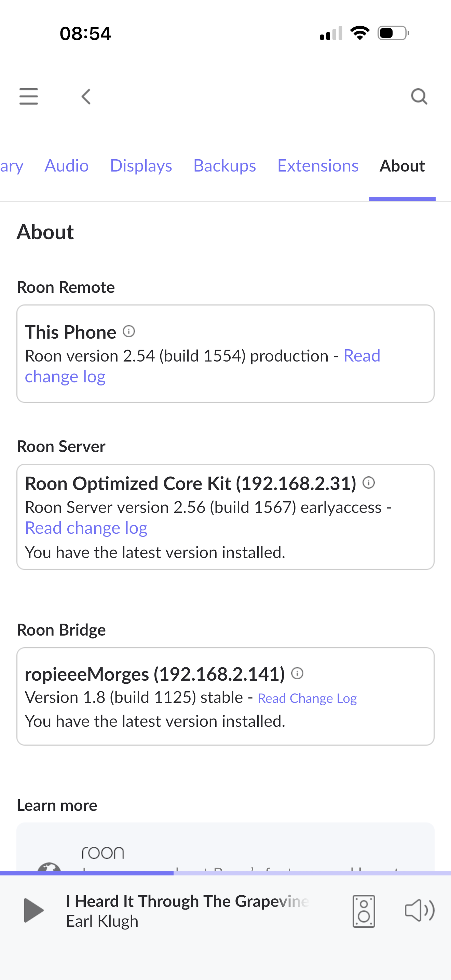Tap info icon next to Roon Optimized Core Kit

(x=368, y=483)
